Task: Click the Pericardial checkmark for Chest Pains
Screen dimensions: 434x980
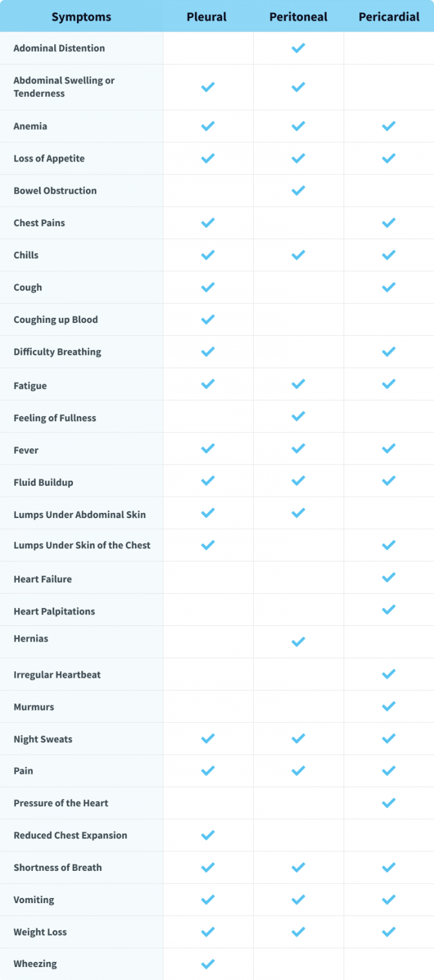Action: click(x=388, y=223)
